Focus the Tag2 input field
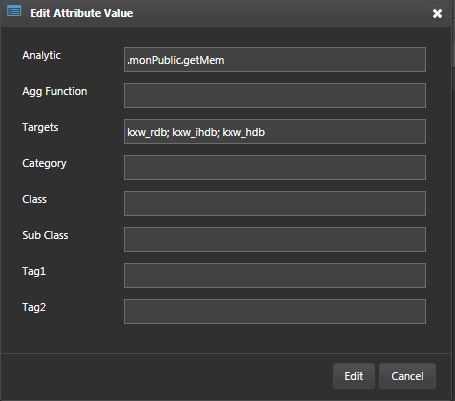455x401 pixels. click(x=275, y=312)
